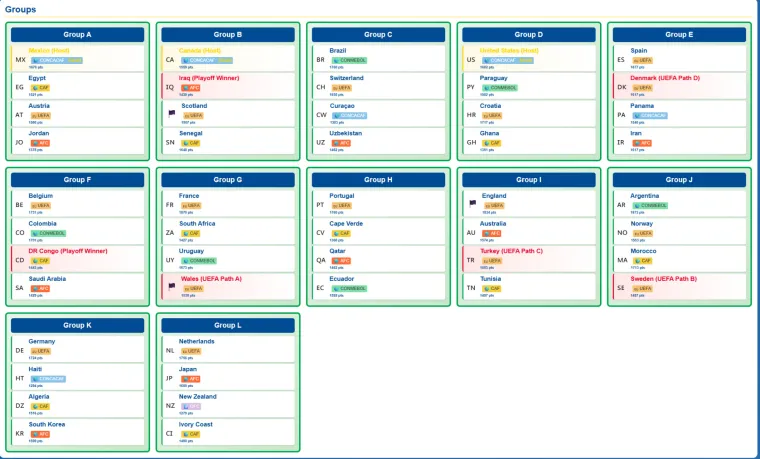Click the CAF badge under Egypt
The image size is (760, 459).
click(39, 88)
